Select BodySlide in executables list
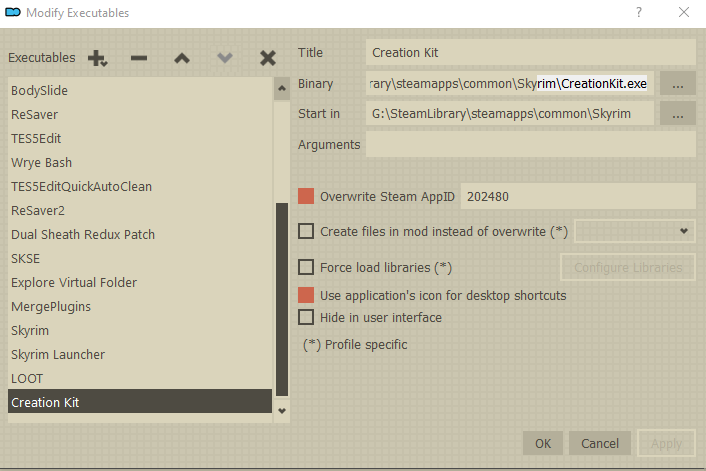Viewport: 706px width, 471px height. (x=140, y=91)
